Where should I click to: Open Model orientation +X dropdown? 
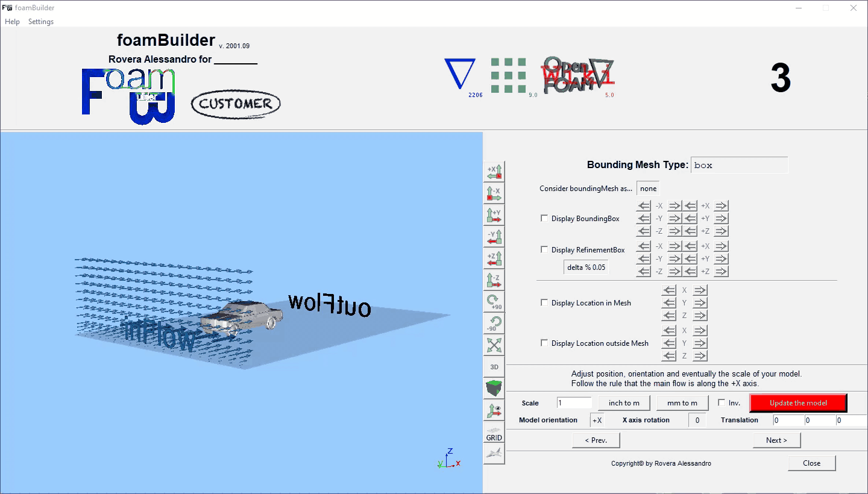pyautogui.click(x=597, y=421)
